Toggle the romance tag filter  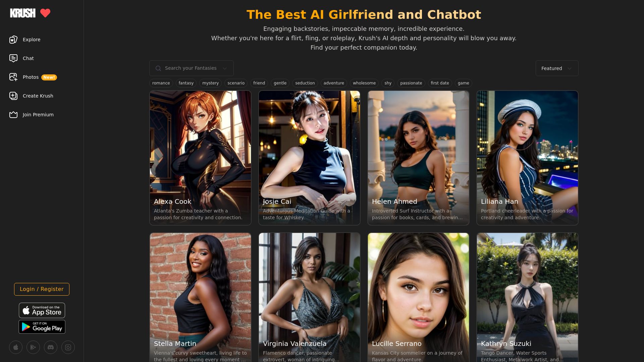[x=161, y=83]
